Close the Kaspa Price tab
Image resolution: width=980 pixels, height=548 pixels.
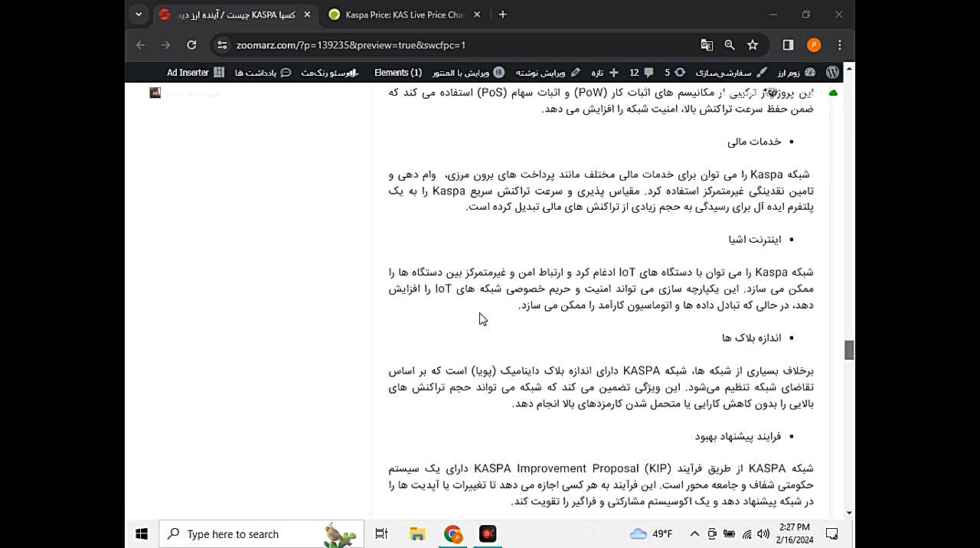tap(477, 15)
